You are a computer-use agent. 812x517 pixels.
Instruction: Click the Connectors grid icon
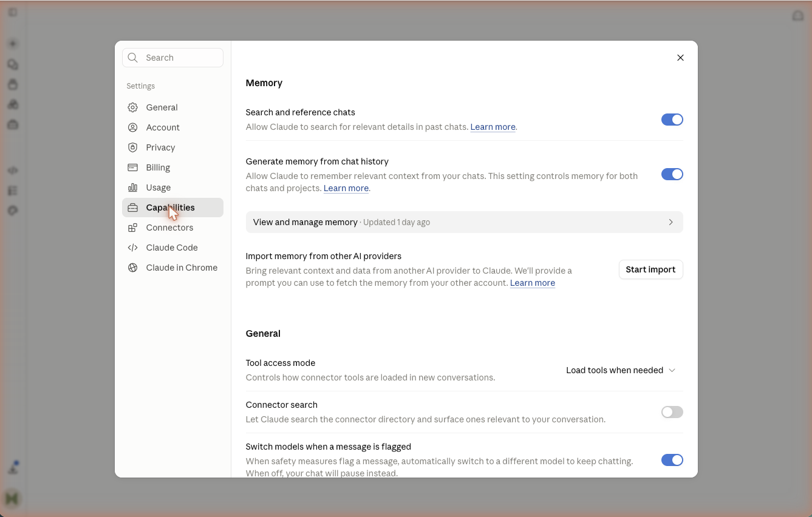pyautogui.click(x=132, y=228)
